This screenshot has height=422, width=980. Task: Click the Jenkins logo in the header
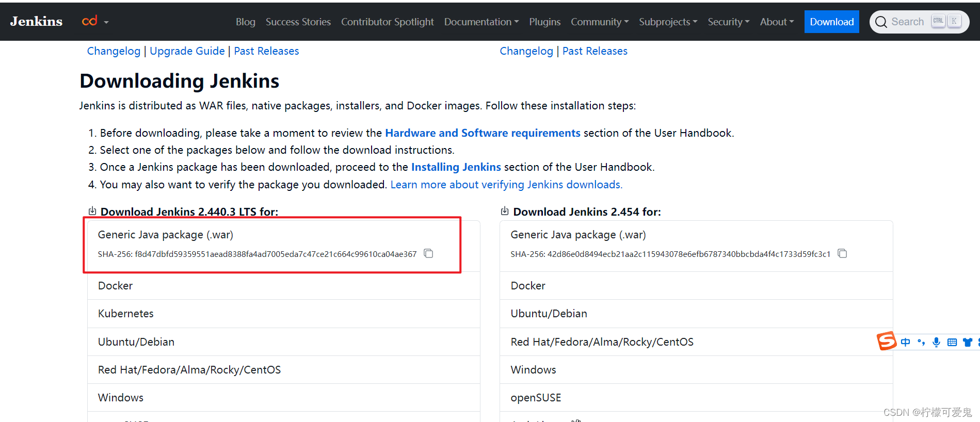pyautogui.click(x=36, y=22)
